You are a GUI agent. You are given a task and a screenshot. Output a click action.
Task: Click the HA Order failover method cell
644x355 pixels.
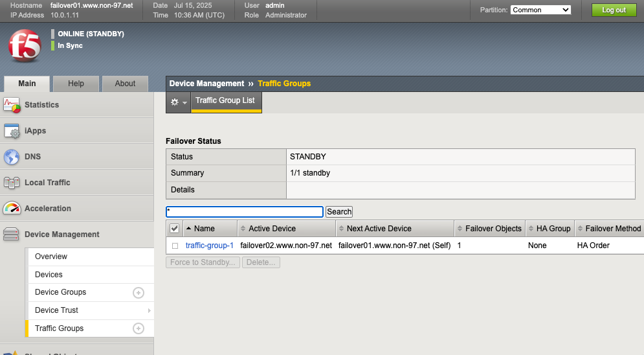tap(593, 246)
